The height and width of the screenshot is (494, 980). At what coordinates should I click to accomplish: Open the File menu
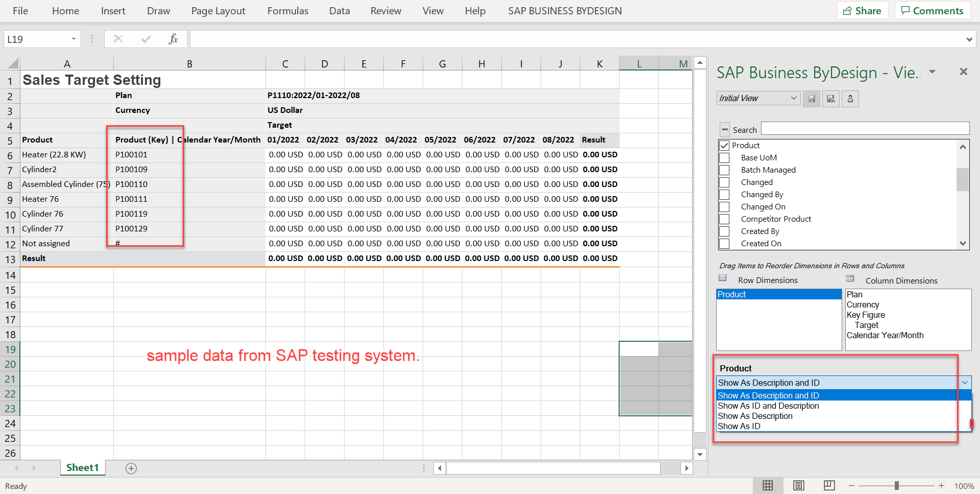[20, 11]
